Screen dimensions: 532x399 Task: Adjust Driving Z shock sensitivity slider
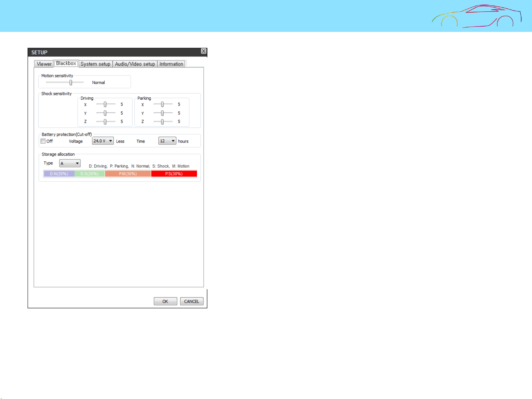click(106, 122)
